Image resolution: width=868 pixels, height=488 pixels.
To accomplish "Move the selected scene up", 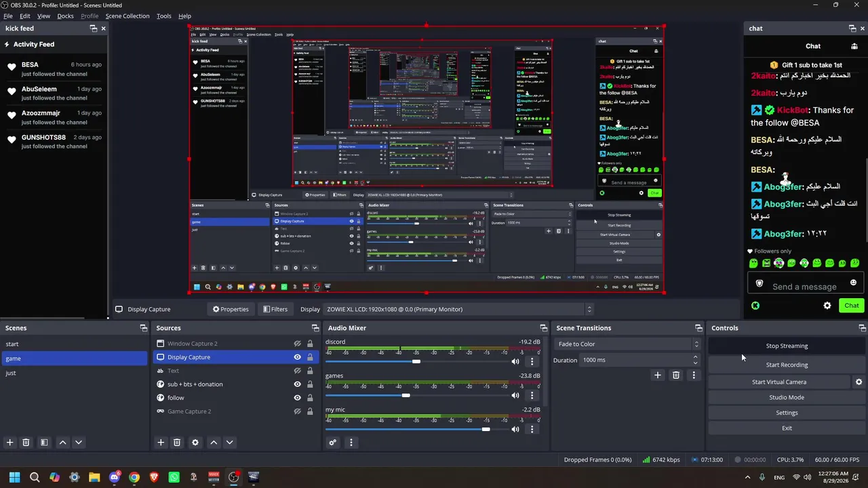I will (x=63, y=443).
